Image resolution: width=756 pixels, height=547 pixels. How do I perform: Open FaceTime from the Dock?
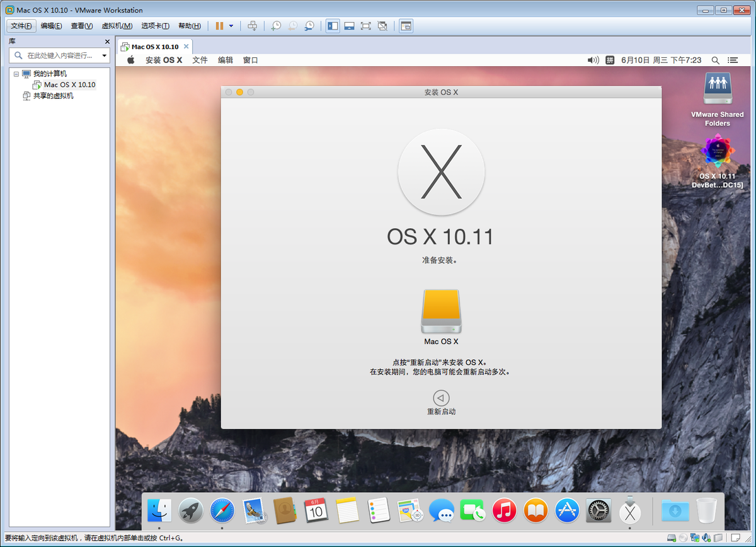click(x=473, y=510)
